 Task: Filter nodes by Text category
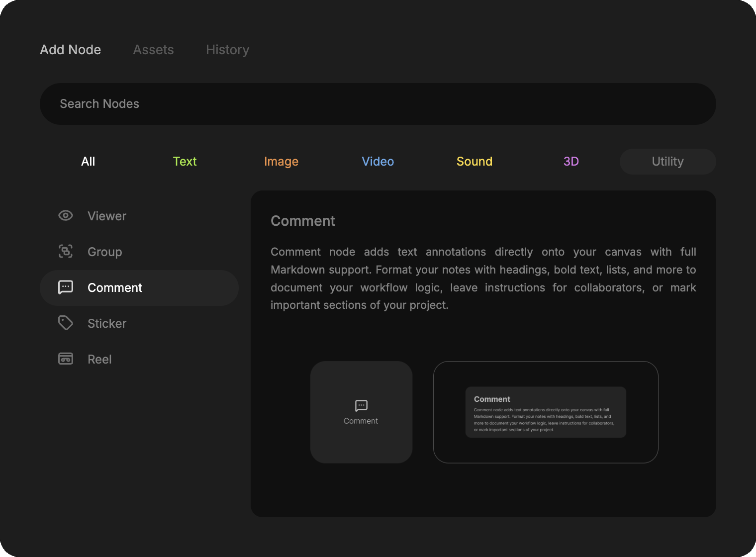(x=185, y=162)
